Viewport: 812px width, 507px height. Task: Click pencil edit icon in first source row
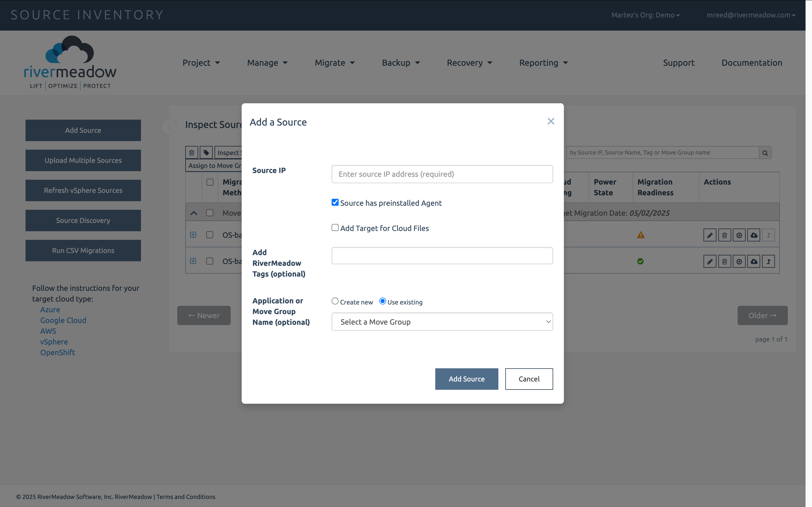(710, 235)
